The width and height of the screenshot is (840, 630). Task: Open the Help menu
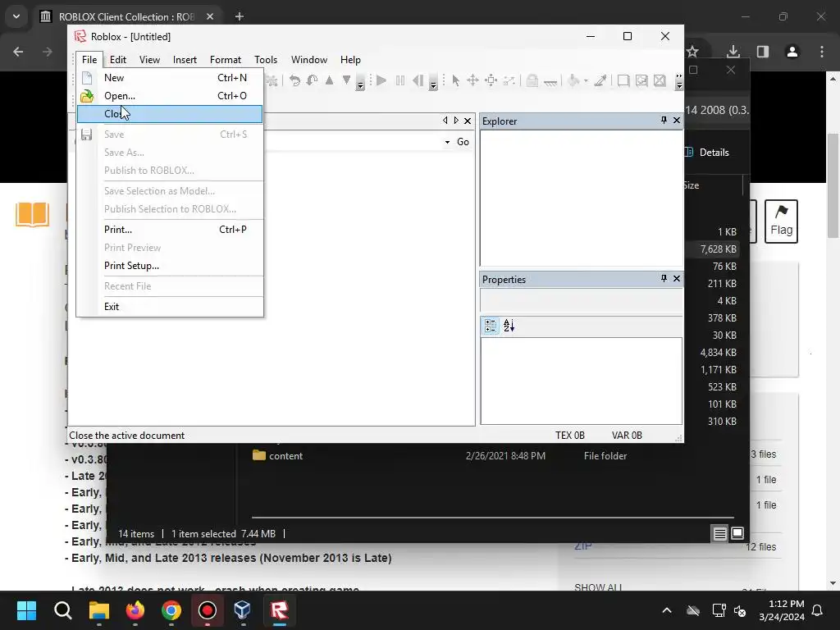[350, 59]
